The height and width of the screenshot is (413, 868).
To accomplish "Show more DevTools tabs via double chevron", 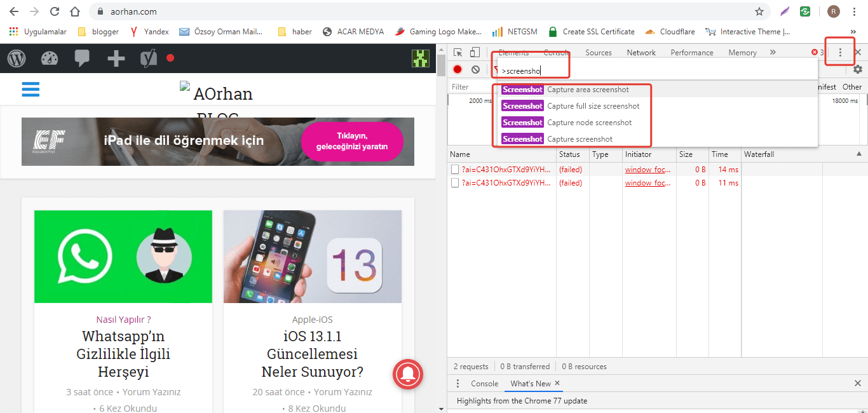I will (773, 53).
